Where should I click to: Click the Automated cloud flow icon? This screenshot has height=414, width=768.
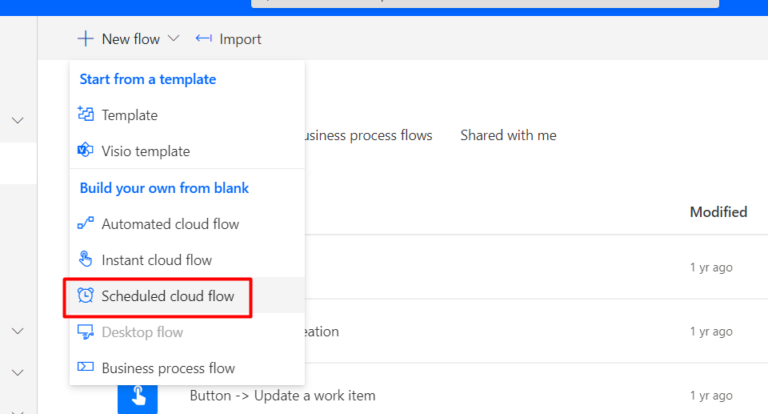coord(85,223)
